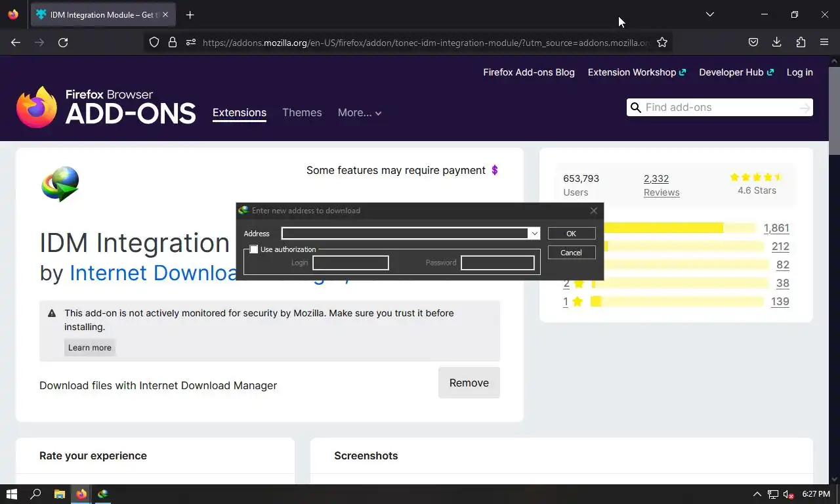Image resolution: width=840 pixels, height=504 pixels.
Task: Reload the current page
Action: (x=63, y=42)
